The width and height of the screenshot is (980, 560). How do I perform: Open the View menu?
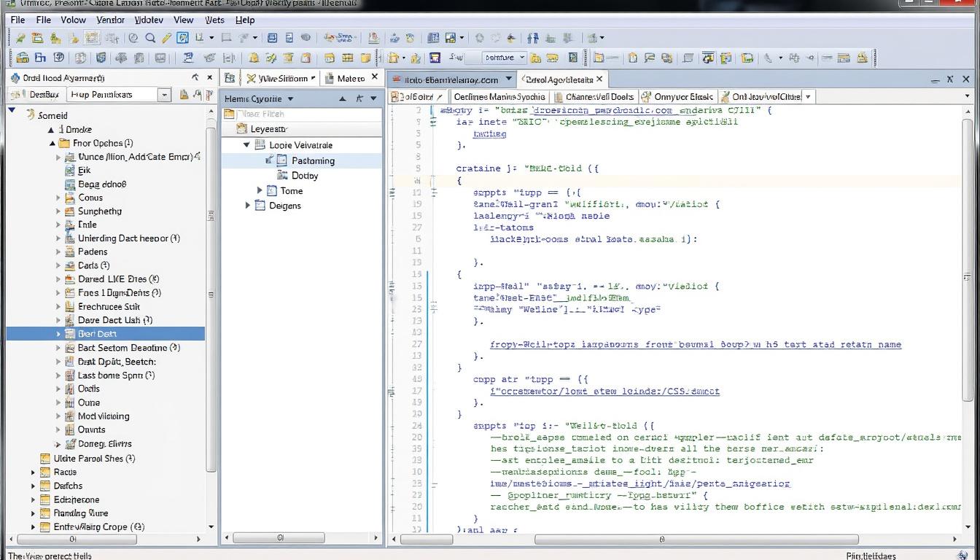(183, 20)
